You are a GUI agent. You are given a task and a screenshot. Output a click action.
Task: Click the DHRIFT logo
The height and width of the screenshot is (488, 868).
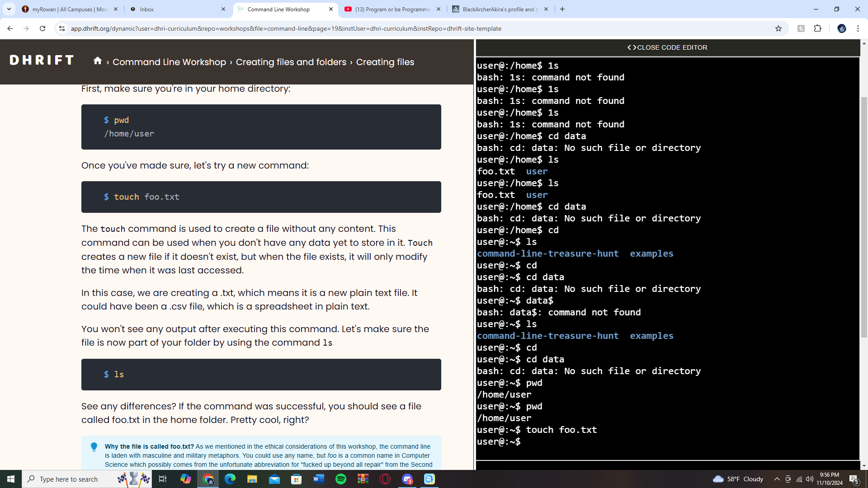(x=42, y=60)
